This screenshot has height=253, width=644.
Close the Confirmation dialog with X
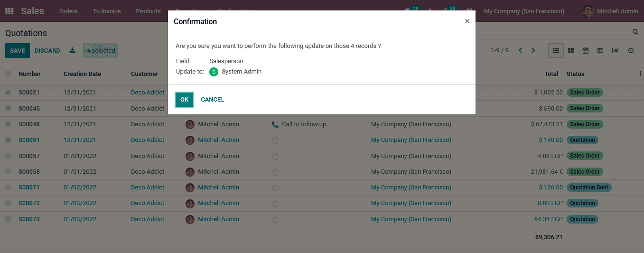467,21
